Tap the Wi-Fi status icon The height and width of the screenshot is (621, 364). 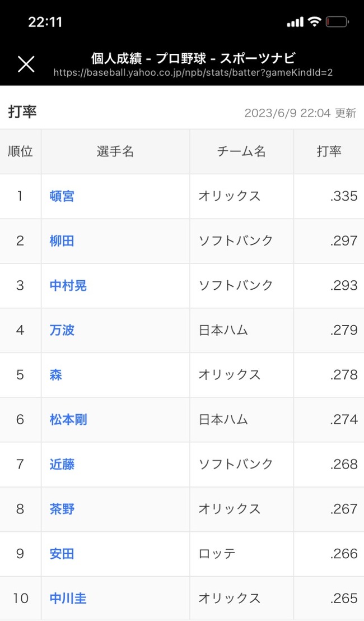315,21
